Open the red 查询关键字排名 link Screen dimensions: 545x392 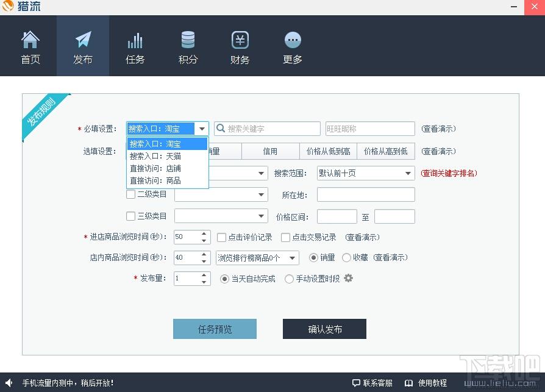[449, 173]
